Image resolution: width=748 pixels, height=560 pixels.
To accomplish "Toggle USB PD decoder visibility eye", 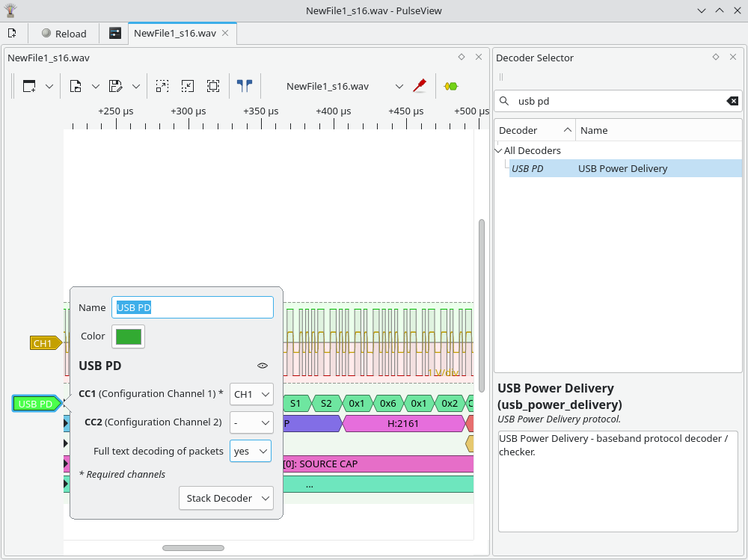I will [x=263, y=366].
